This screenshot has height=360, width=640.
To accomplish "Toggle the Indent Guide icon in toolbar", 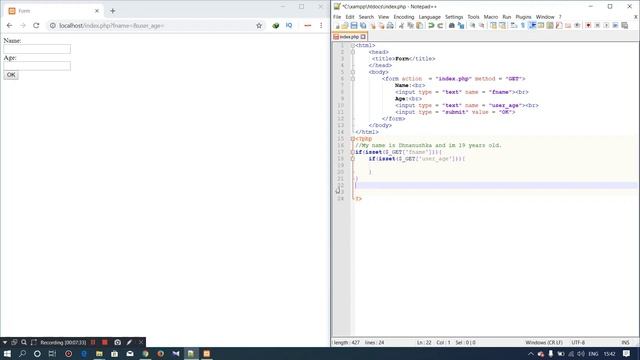I will point(532,26).
